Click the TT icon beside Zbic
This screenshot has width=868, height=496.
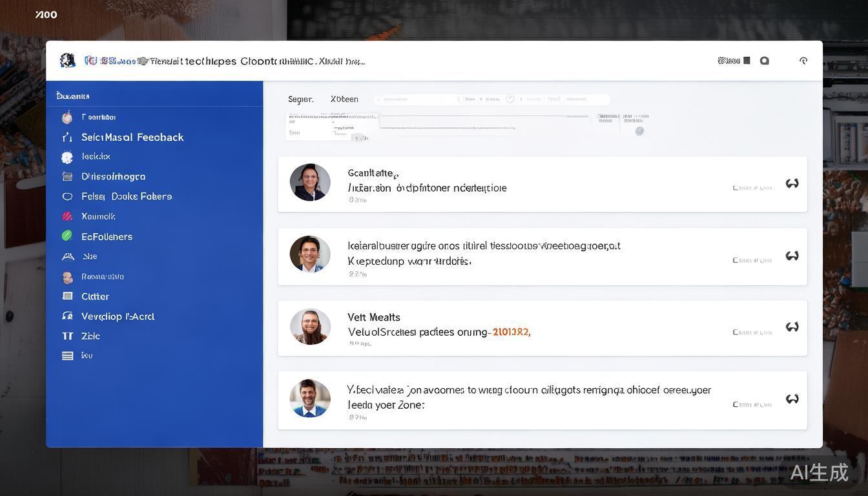[67, 336]
